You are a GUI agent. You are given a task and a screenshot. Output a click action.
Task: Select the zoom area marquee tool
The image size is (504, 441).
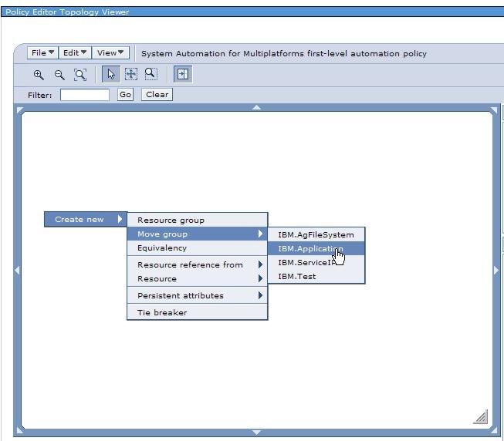click(151, 74)
